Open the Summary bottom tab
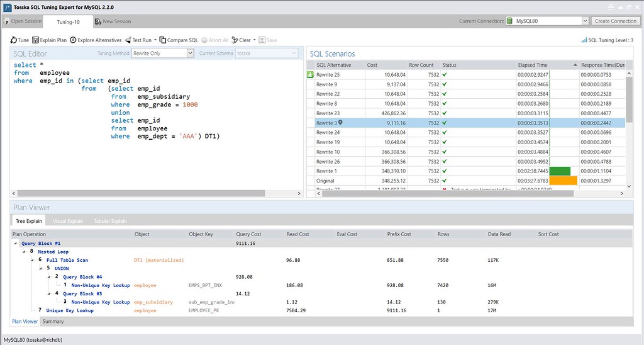The width and height of the screenshot is (644, 345). coord(53,322)
